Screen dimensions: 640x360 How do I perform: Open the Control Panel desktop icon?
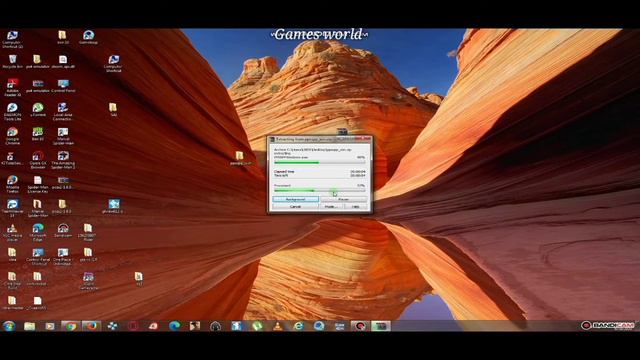coord(63,86)
